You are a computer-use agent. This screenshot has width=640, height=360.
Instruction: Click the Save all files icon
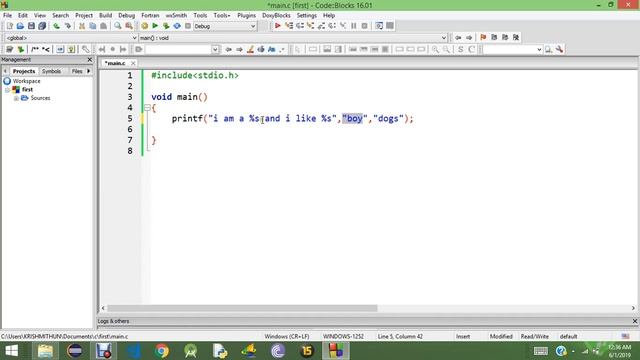tap(42, 26)
